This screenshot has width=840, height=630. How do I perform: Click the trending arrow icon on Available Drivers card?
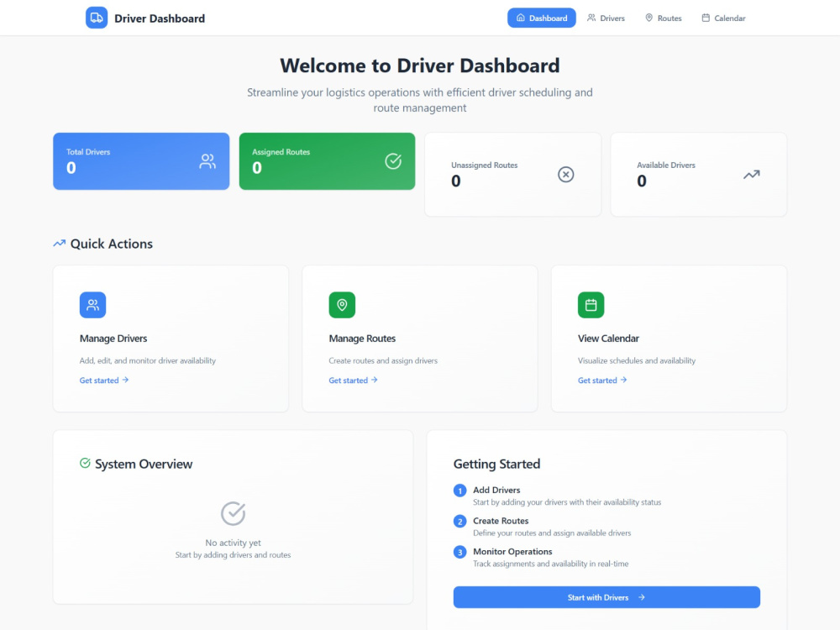pyautogui.click(x=752, y=175)
